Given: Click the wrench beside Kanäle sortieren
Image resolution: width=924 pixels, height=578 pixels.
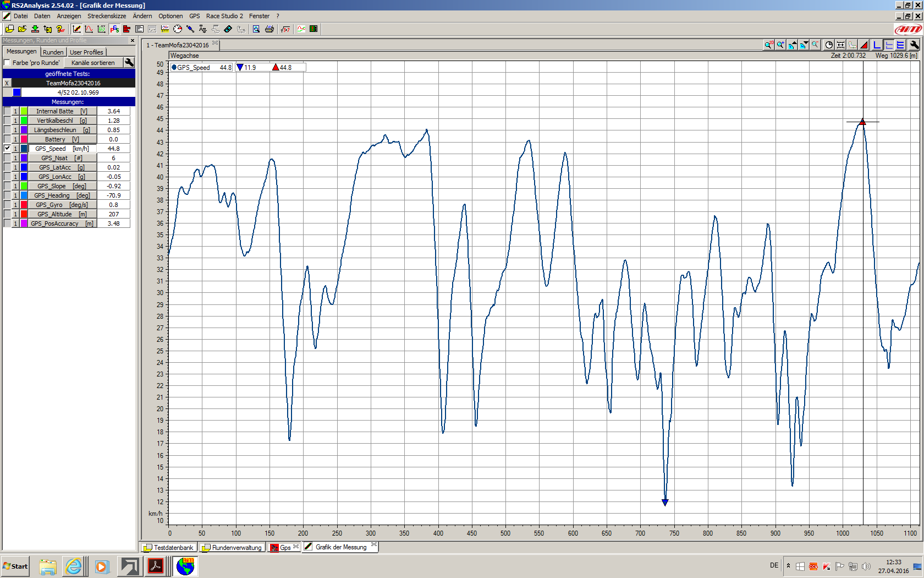Looking at the screenshot, I should [129, 63].
